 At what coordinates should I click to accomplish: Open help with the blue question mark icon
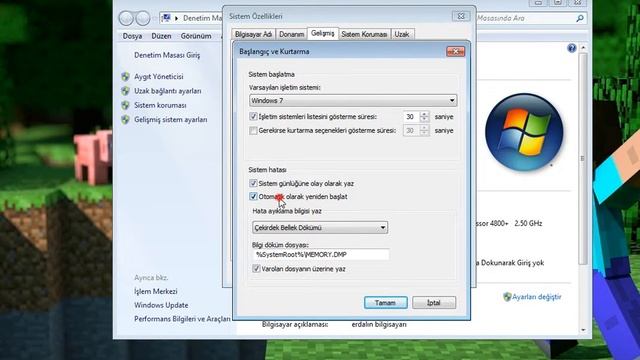pyautogui.click(x=571, y=48)
